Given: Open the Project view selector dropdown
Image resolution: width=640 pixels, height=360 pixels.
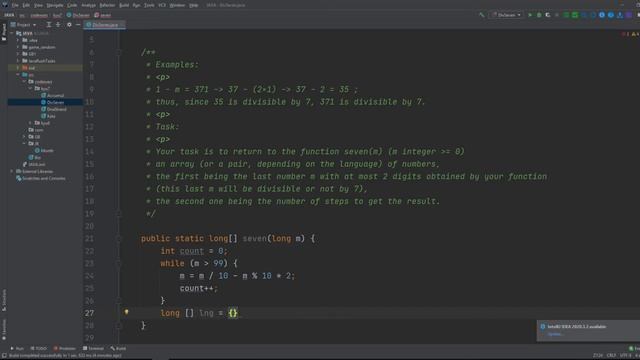Looking at the screenshot, I should tap(23, 25).
